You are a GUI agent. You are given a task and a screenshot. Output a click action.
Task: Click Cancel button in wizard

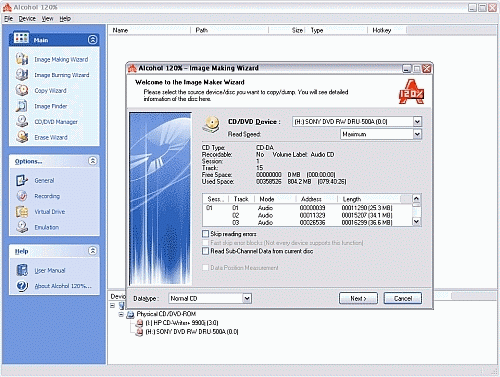(403, 298)
